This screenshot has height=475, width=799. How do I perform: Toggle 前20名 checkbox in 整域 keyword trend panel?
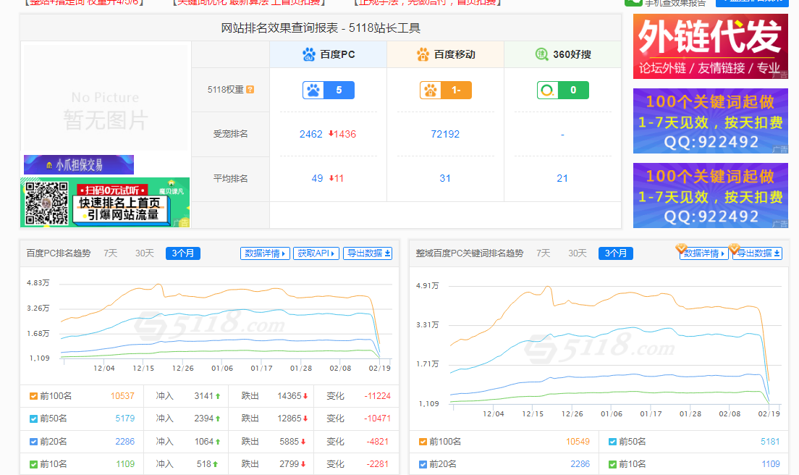[x=423, y=464]
